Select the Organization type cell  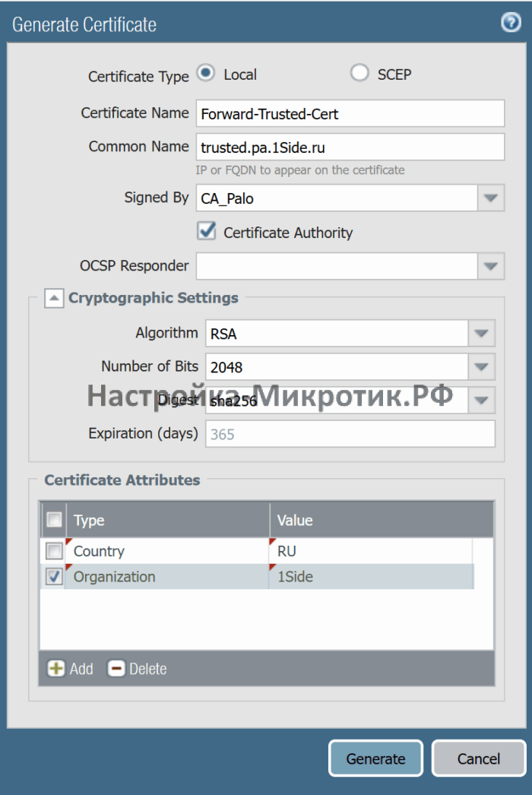point(167,576)
